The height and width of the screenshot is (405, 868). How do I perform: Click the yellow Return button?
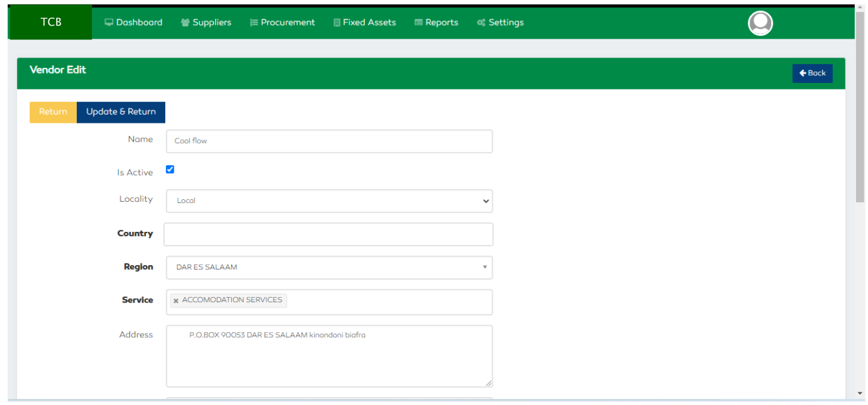point(53,112)
